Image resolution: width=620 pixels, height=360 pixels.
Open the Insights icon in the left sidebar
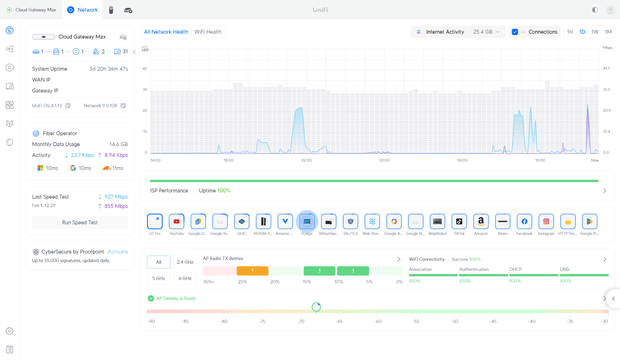(9, 123)
